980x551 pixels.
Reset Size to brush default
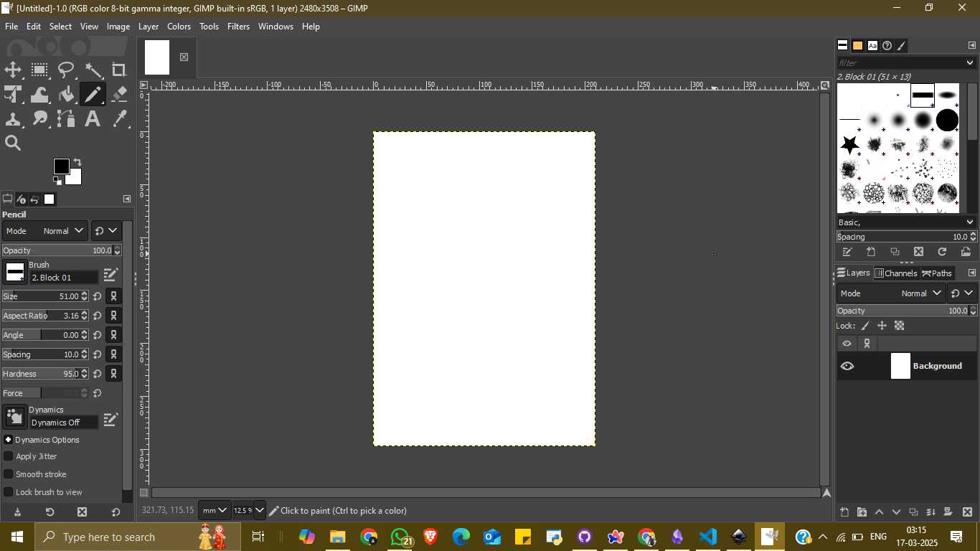coord(98,296)
